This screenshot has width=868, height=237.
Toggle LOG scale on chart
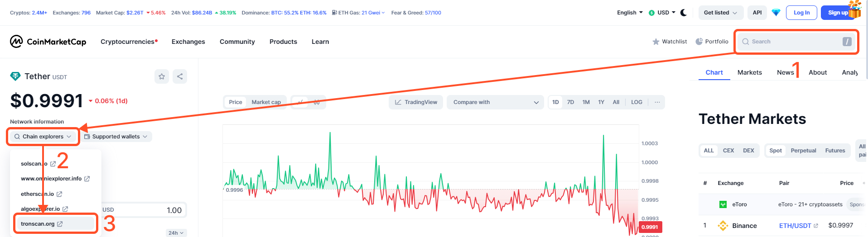[637, 102]
